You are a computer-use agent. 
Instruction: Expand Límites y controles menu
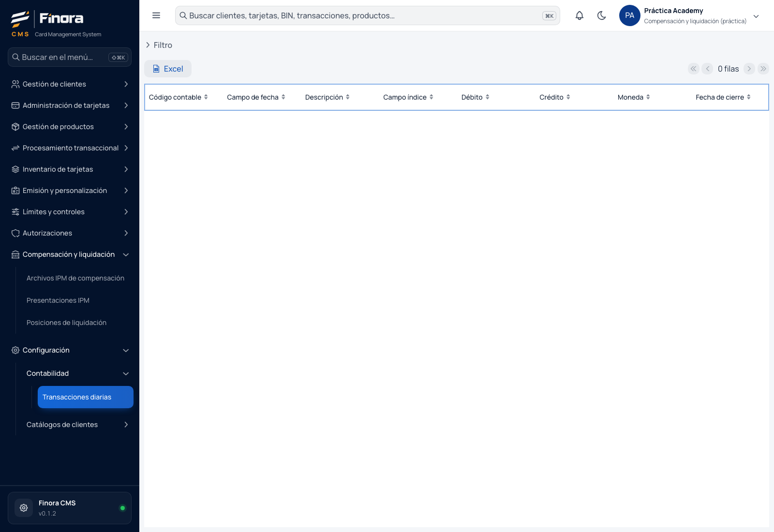[x=70, y=212]
